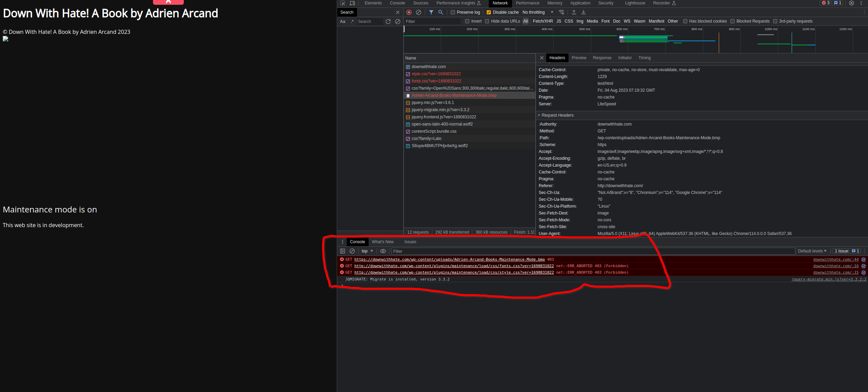Click the 1 Issue button in console
Image resolution: width=868 pixels, height=392 pixels.
[x=847, y=251]
